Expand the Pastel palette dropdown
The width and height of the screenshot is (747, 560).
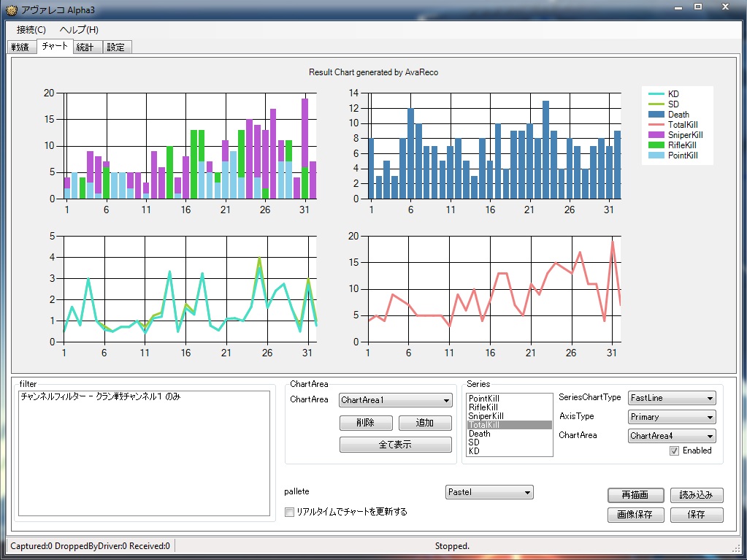click(489, 492)
